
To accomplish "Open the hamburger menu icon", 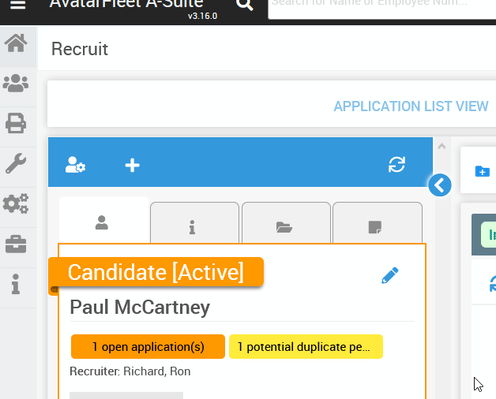I will [x=18, y=5].
